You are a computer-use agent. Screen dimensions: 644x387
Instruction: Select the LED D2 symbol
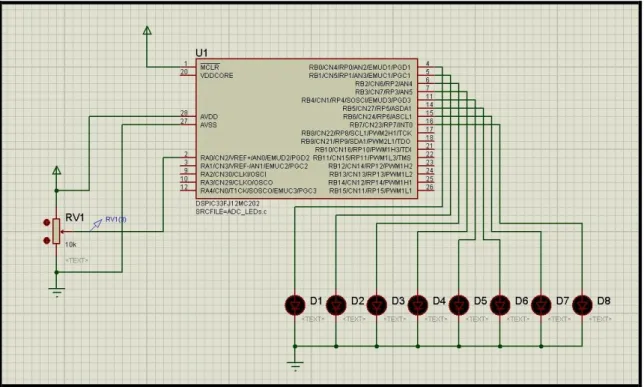pos(336,305)
